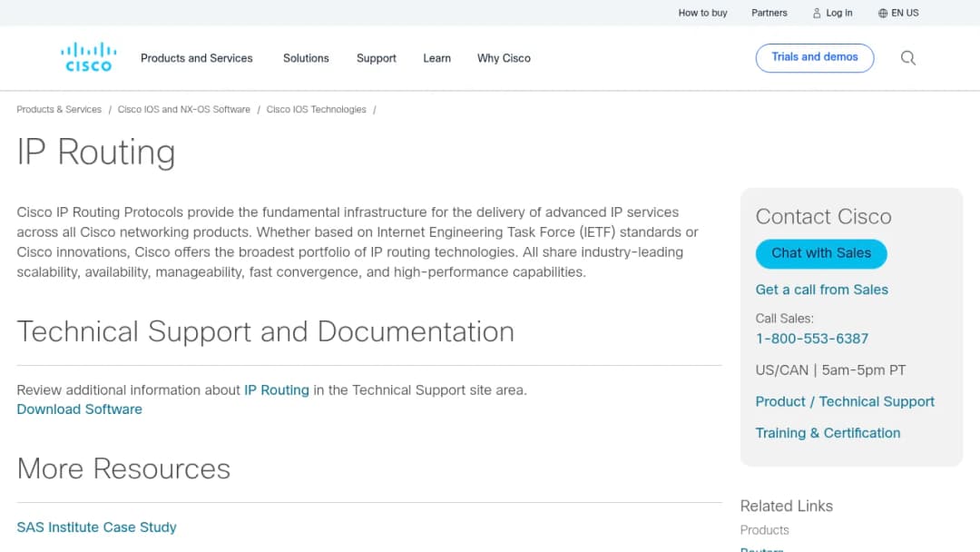Viewport: 980px width, 552px height.
Task: Click the 'Products' label under Related Links
Action: click(764, 530)
